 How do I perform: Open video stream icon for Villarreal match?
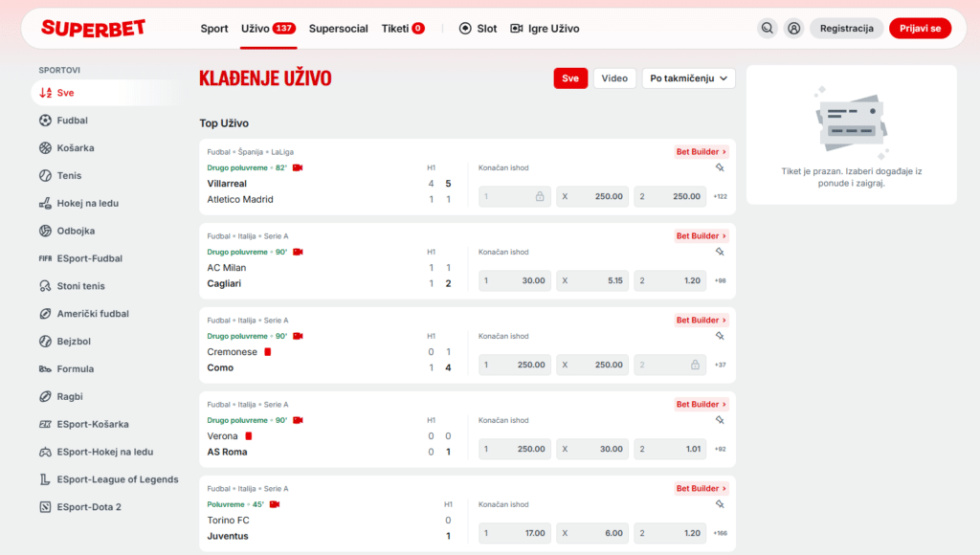point(298,167)
